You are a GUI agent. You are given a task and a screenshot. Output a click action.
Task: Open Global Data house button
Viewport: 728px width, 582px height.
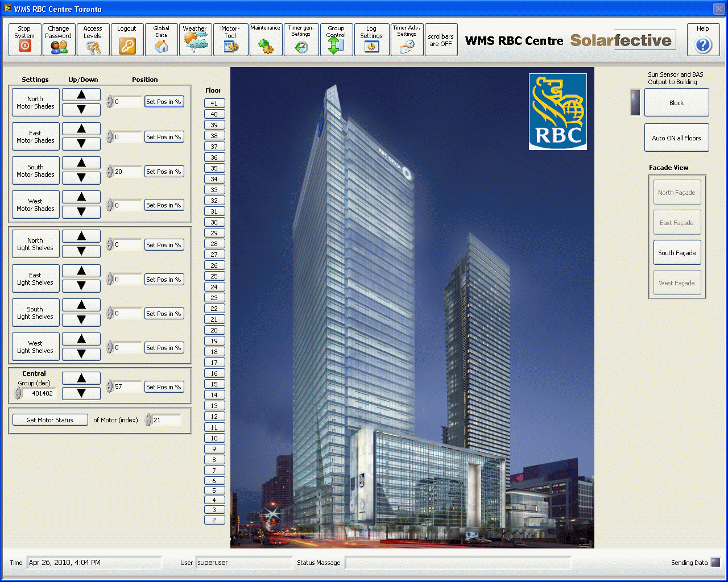click(162, 39)
